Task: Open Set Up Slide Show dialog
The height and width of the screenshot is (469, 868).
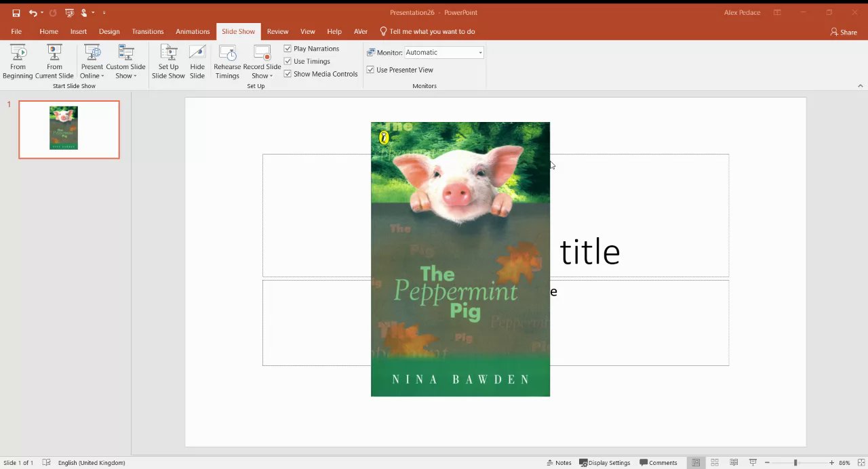Action: (168, 62)
